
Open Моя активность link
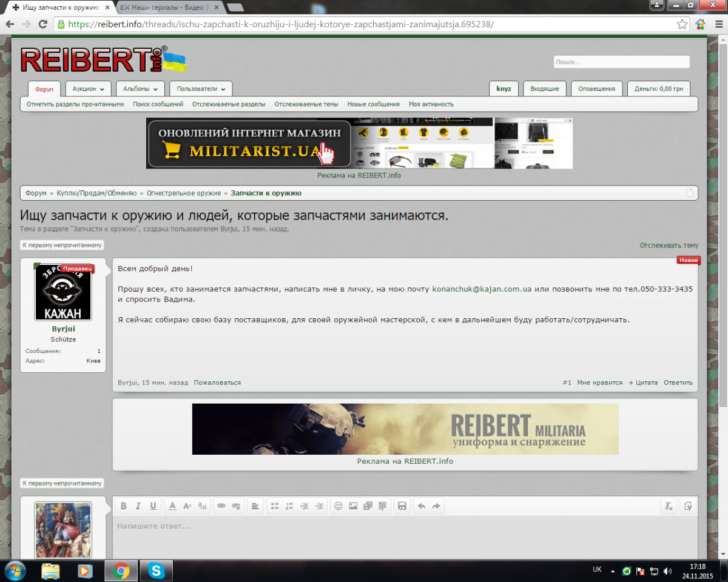pyautogui.click(x=431, y=104)
